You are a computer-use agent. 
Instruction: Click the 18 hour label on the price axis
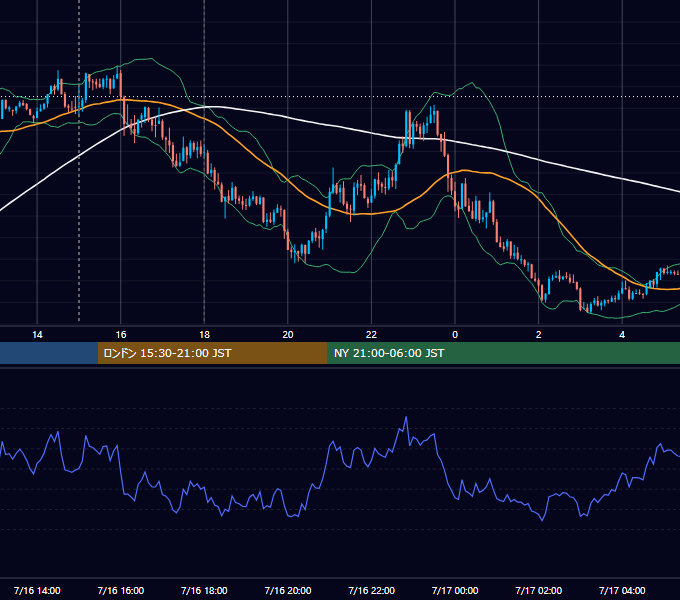(204, 335)
